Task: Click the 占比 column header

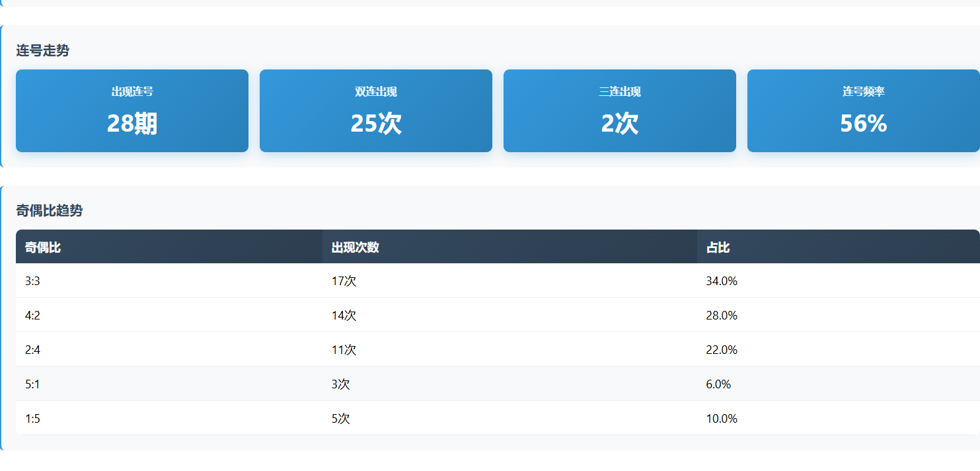Action: [x=718, y=247]
